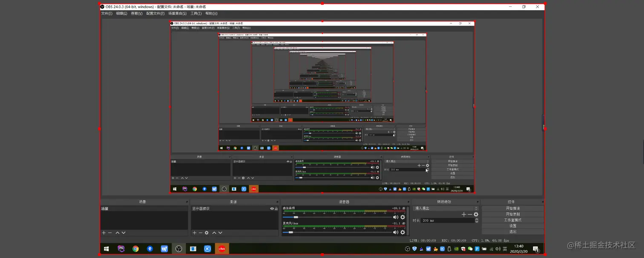This screenshot has width=644, height=258.
Task: Adjust transition duration stepper arrows
Action: point(477,220)
